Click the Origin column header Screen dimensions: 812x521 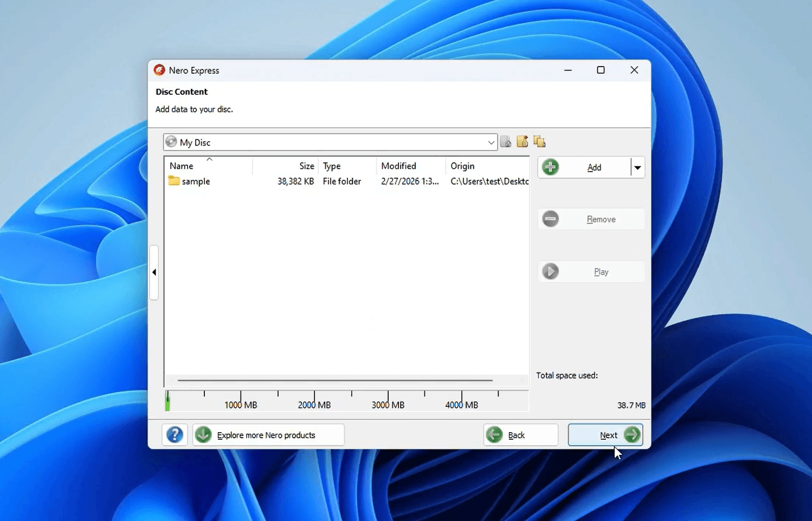click(487, 166)
